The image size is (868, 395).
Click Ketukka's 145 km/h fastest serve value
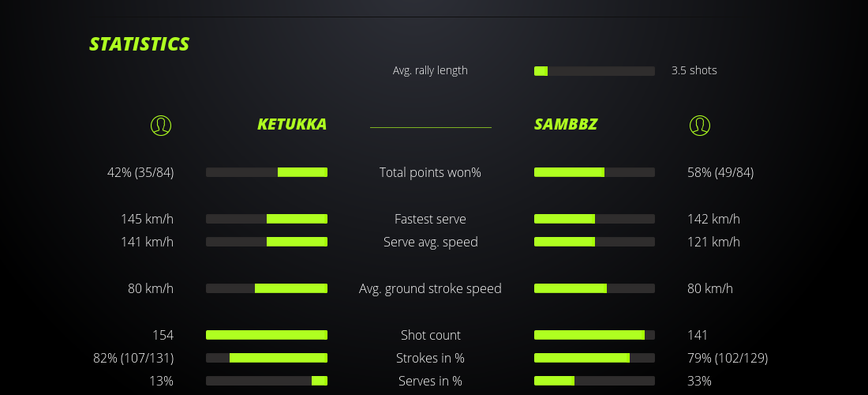tap(147, 219)
